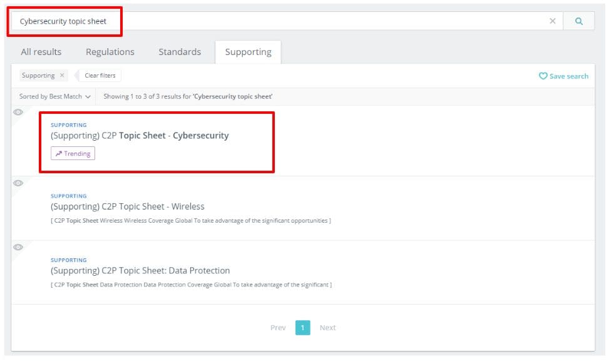Screen dimensions: 611x364
Task: Toggle eye icon for Wireless topic sheet
Action: (18, 183)
